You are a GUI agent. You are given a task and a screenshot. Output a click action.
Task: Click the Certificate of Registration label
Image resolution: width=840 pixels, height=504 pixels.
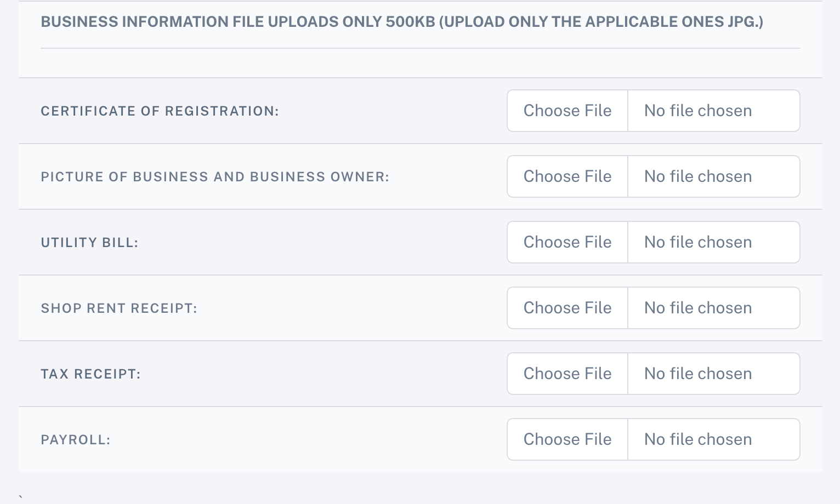pos(160,111)
